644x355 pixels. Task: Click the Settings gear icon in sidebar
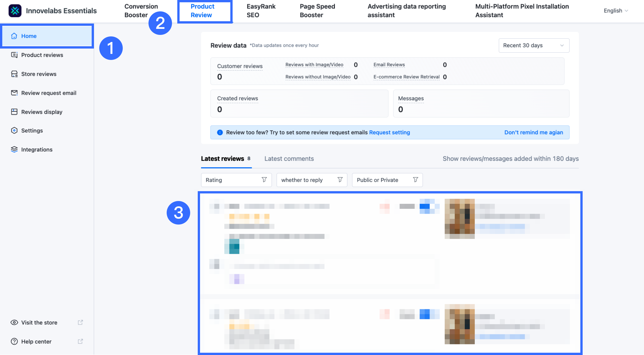coord(14,130)
